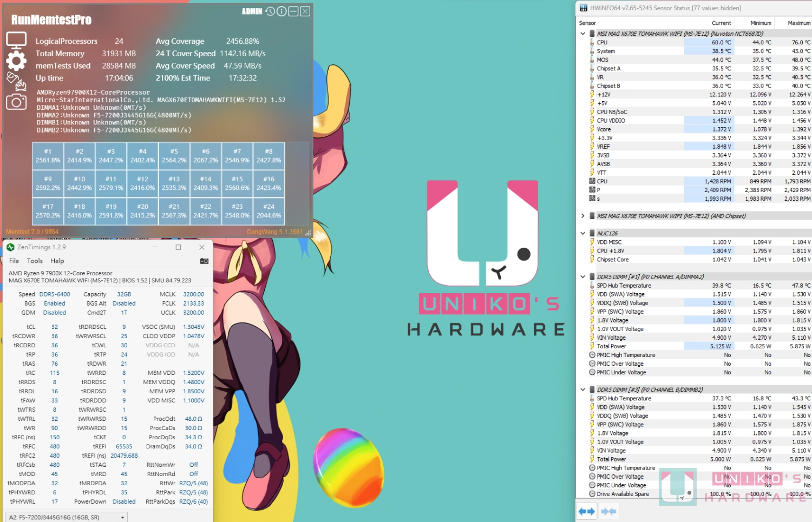
Task: Expand the MSI MAG X670E AMD Chipset group
Action: (582, 216)
